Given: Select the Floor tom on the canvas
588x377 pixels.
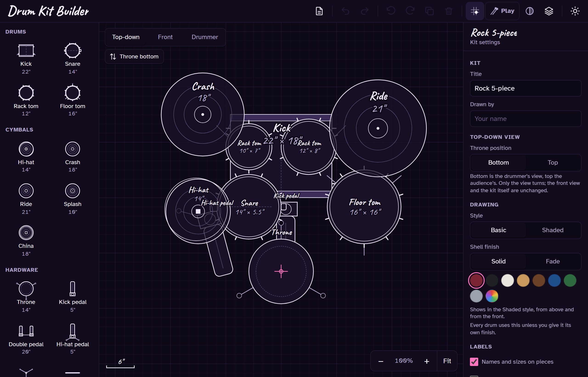Looking at the screenshot, I should coord(364,207).
